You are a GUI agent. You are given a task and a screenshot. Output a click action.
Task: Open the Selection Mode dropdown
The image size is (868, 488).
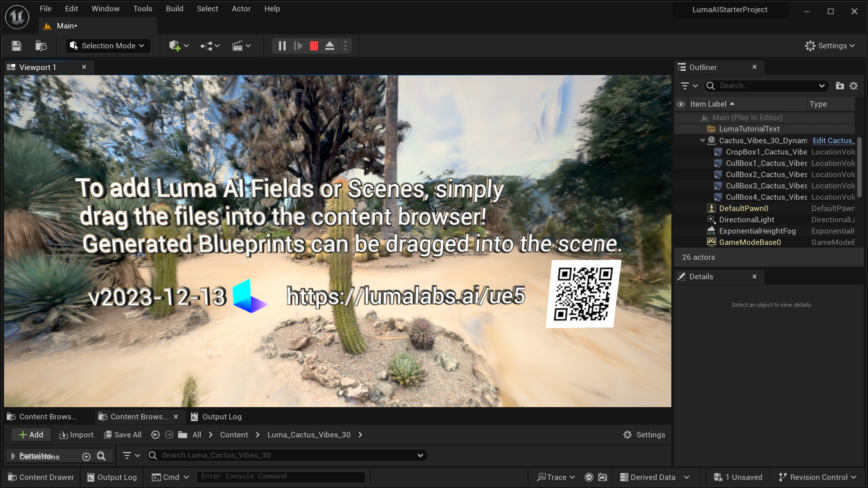click(x=108, y=46)
